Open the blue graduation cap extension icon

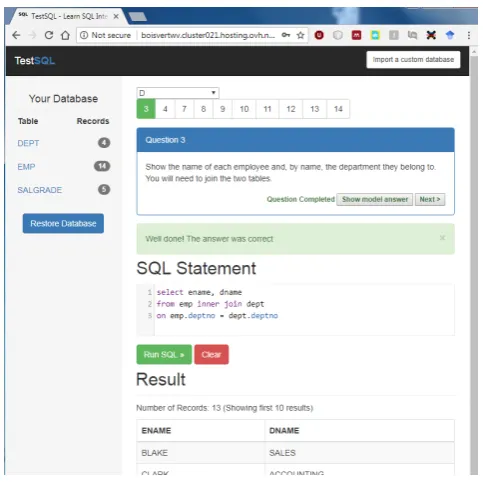point(450,35)
